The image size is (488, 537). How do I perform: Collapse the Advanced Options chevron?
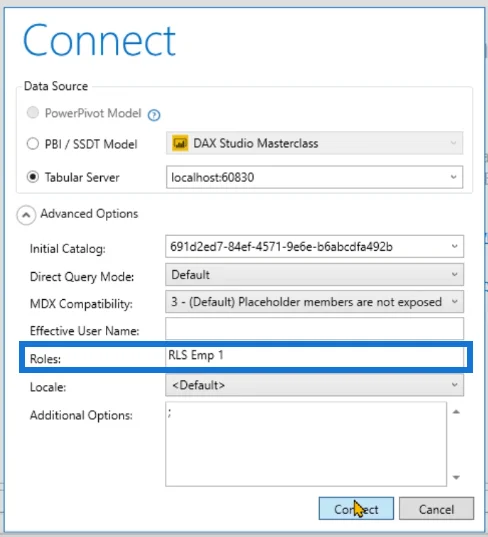(x=26, y=215)
